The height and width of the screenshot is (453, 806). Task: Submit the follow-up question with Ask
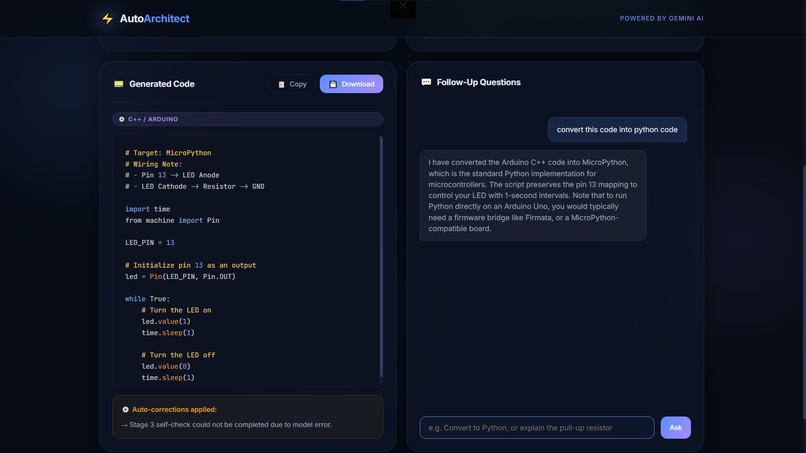pyautogui.click(x=675, y=428)
